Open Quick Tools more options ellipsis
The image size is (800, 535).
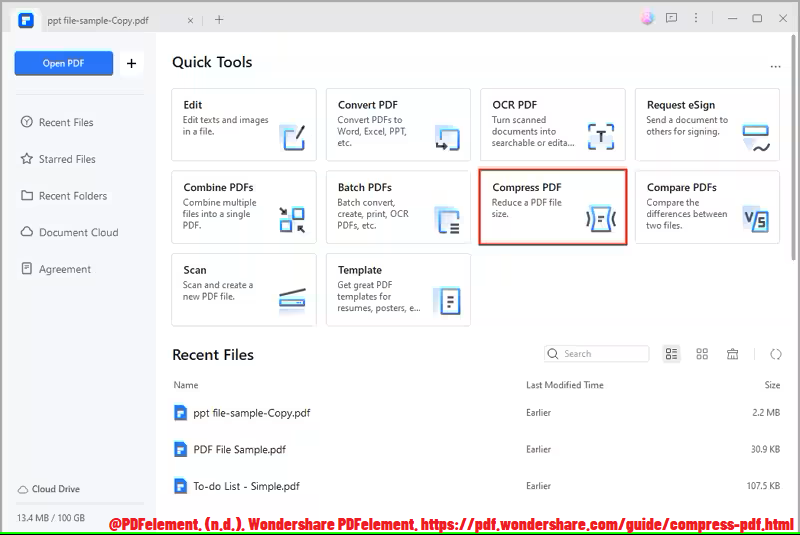coord(776,67)
